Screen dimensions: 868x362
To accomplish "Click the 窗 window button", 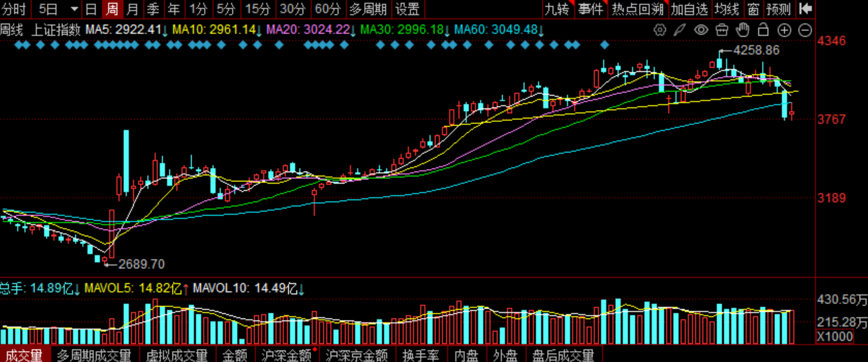I will tap(753, 9).
